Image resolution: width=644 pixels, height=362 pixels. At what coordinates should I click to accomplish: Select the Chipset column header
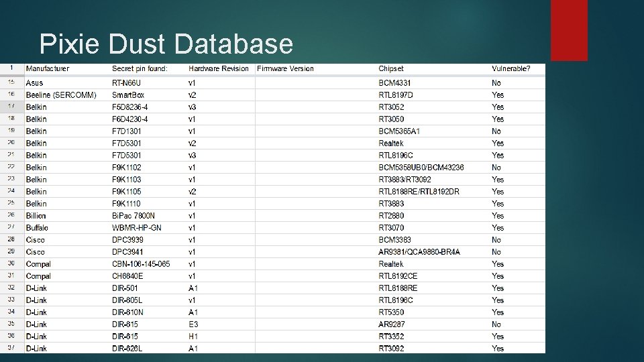[390, 68]
